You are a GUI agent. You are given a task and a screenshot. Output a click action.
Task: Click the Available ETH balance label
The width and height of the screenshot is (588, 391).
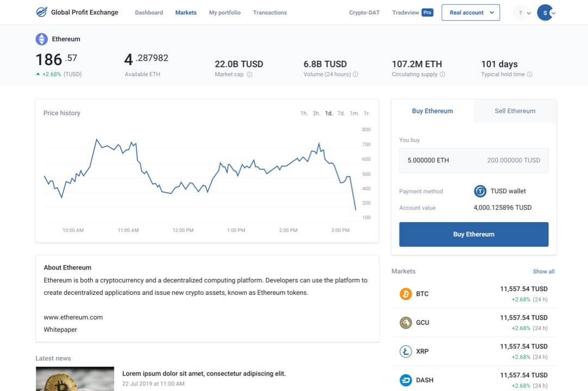[142, 74]
